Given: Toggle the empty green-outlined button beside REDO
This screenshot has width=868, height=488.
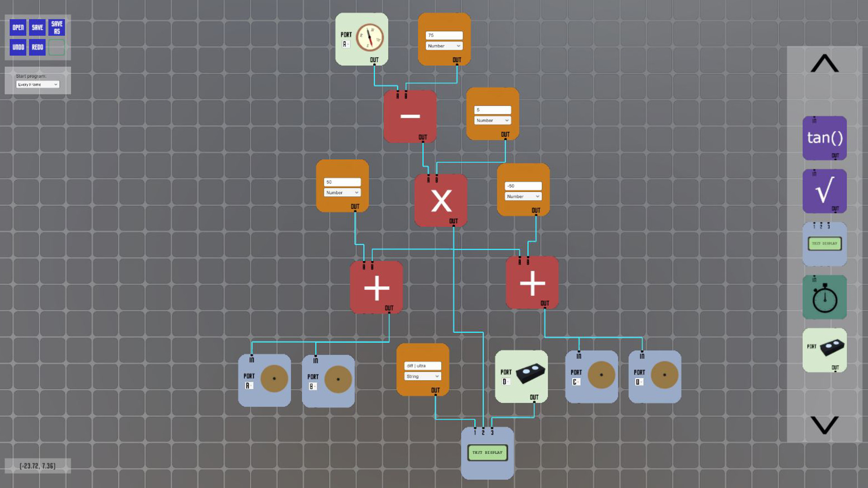Looking at the screenshot, I should 57,47.
